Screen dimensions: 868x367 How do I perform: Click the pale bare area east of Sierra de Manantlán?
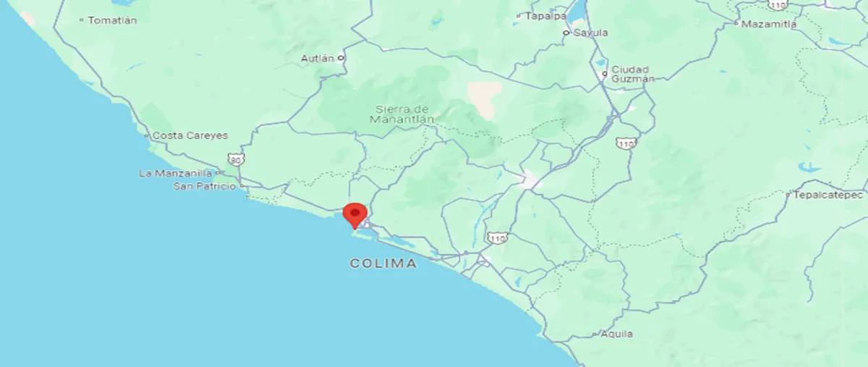(485, 98)
